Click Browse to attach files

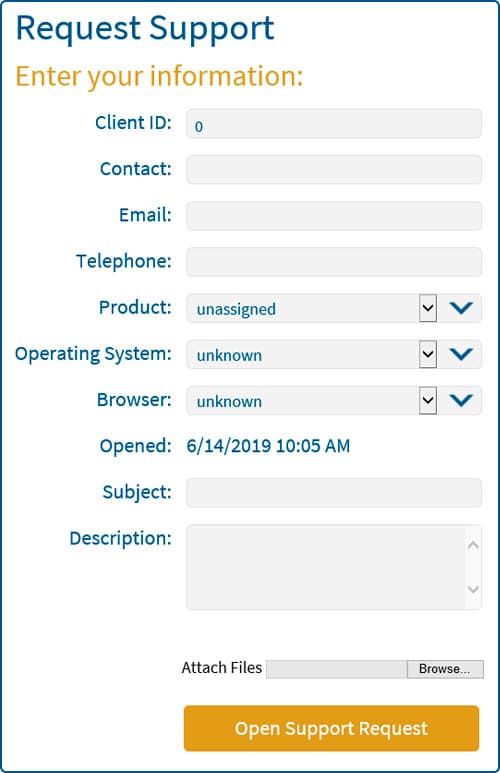click(445, 669)
